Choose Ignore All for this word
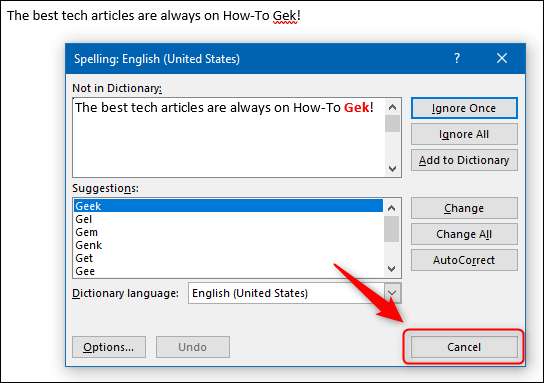 pyautogui.click(x=464, y=134)
